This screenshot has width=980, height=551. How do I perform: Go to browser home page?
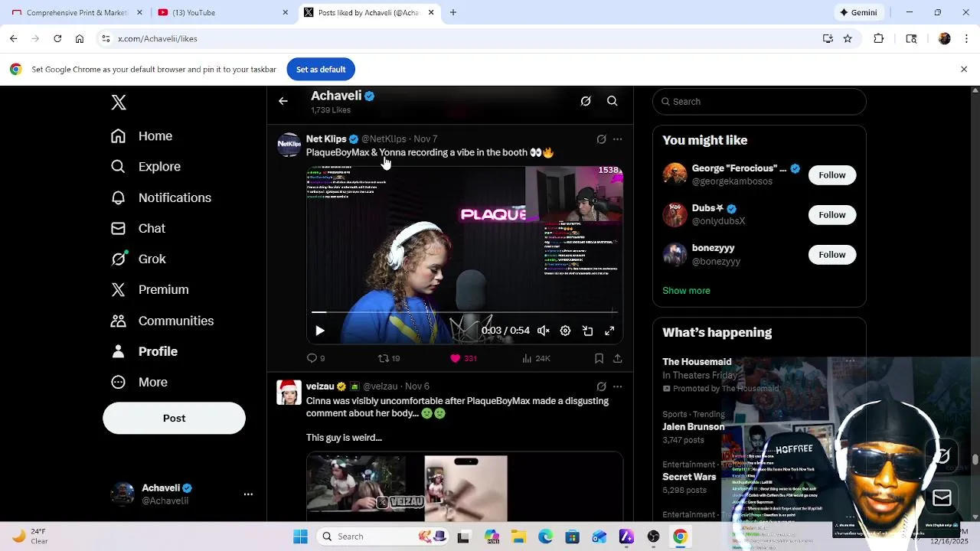pyautogui.click(x=80, y=38)
